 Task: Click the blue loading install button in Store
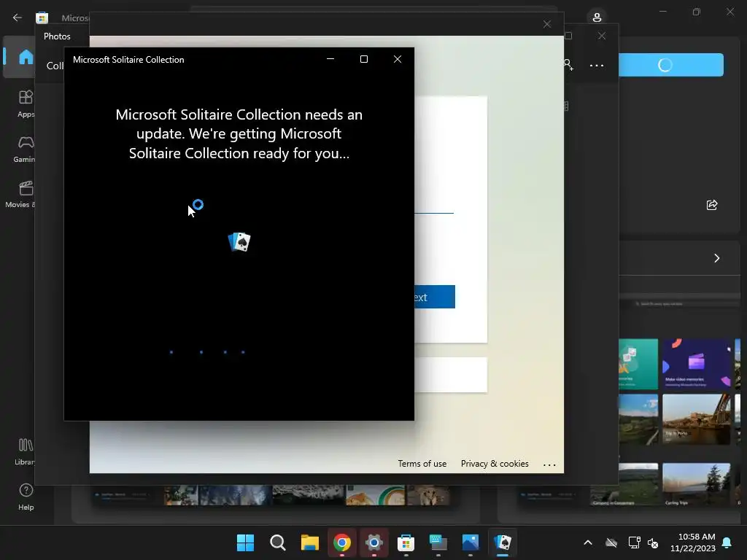[x=671, y=65]
